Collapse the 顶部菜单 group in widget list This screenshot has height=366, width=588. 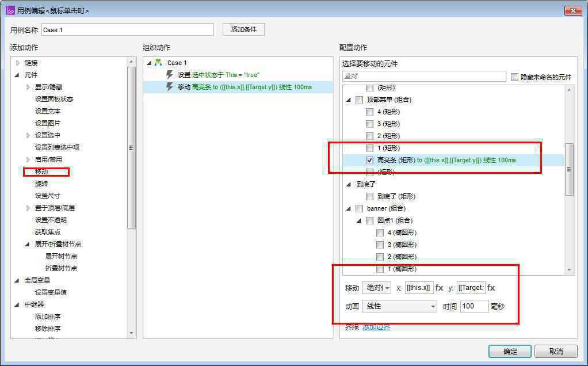pos(349,100)
